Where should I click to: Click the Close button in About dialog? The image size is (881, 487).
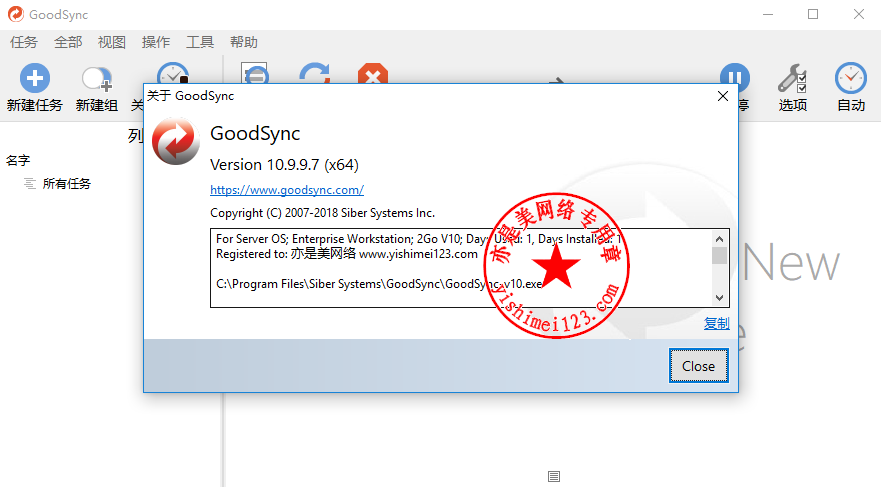tap(698, 366)
